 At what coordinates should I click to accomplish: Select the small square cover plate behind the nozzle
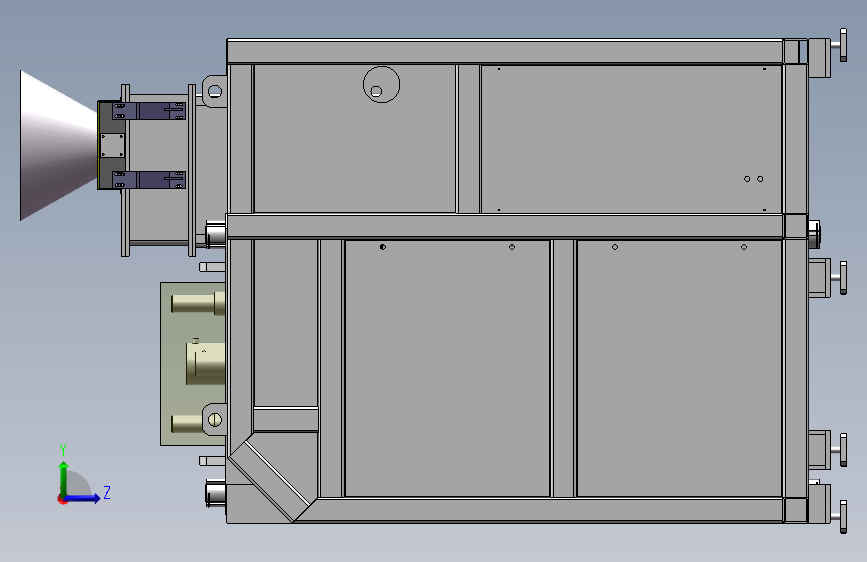pyautogui.click(x=113, y=145)
